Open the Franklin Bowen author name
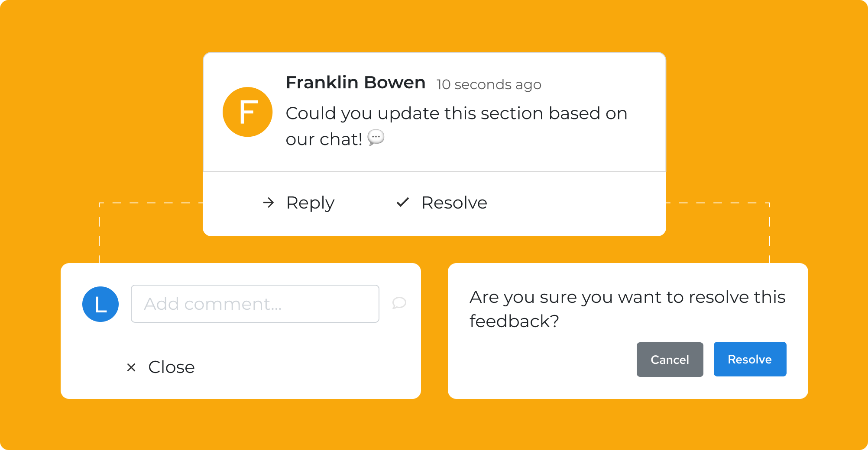 [x=356, y=82]
